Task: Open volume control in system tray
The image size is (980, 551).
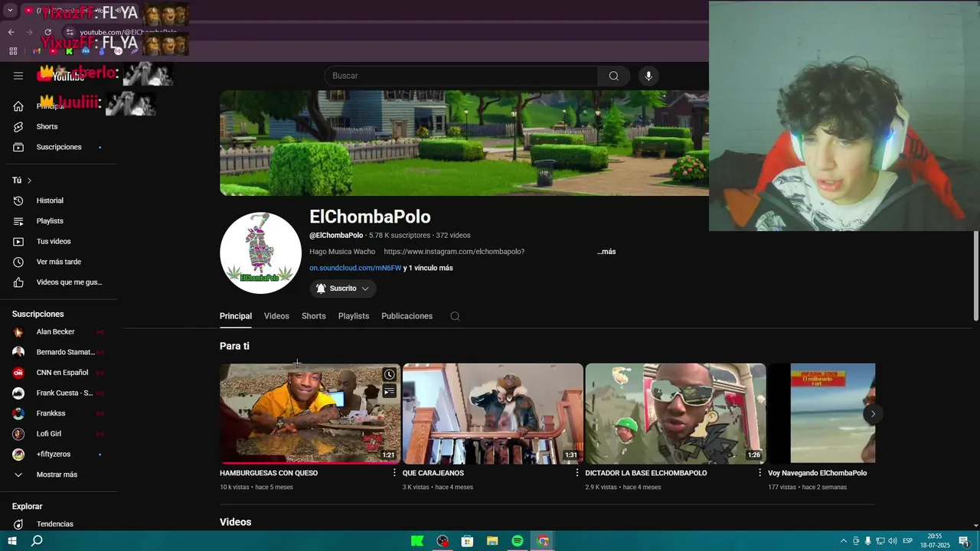Action: (893, 541)
